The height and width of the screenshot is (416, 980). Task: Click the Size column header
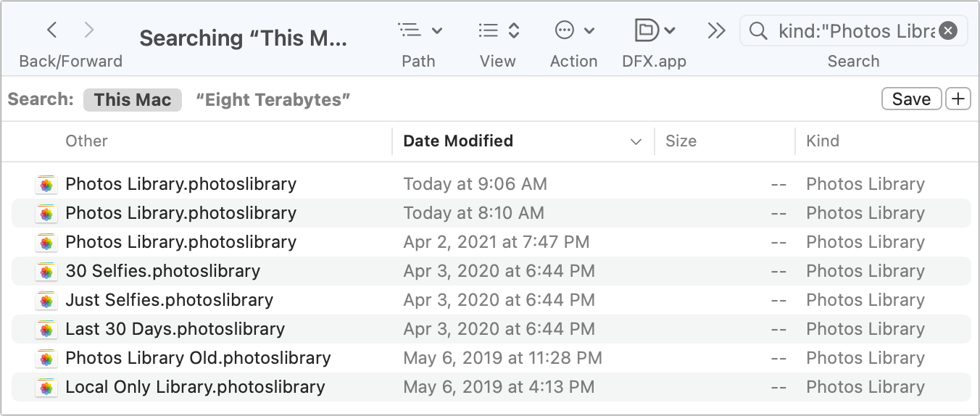[x=681, y=141]
